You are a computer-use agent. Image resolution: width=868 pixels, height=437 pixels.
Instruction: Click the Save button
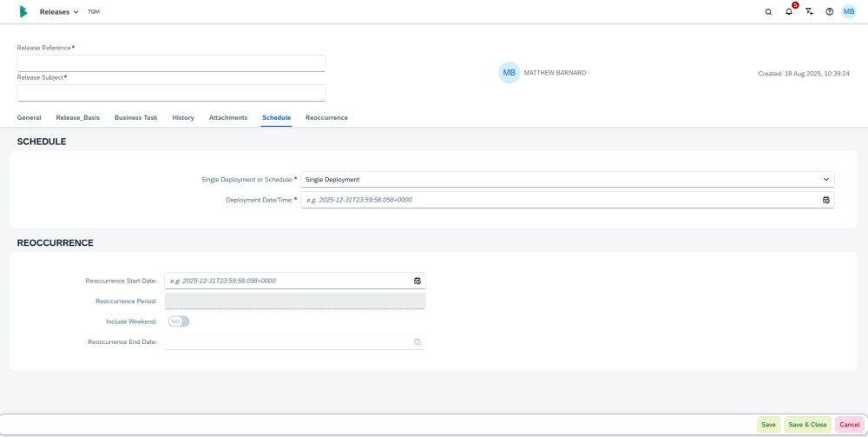point(768,425)
